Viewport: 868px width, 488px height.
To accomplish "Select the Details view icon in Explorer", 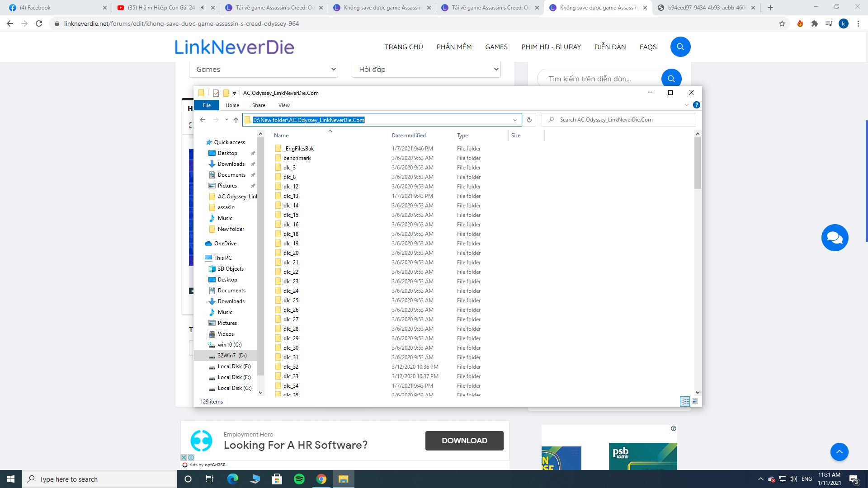I will (x=685, y=402).
